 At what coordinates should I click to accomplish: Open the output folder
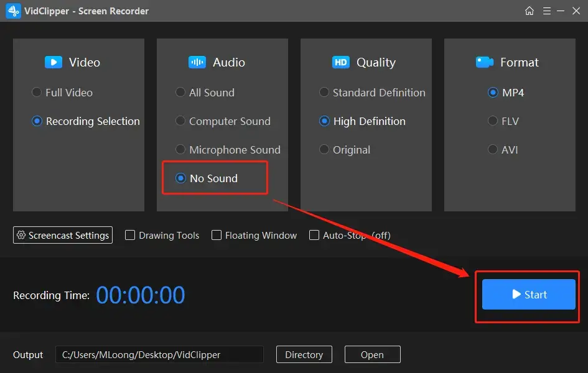tap(372, 354)
